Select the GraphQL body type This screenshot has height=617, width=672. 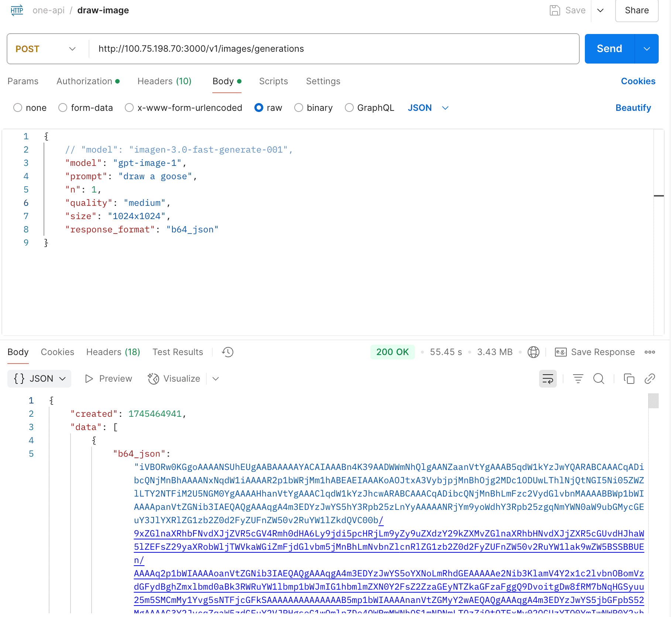pyautogui.click(x=349, y=108)
